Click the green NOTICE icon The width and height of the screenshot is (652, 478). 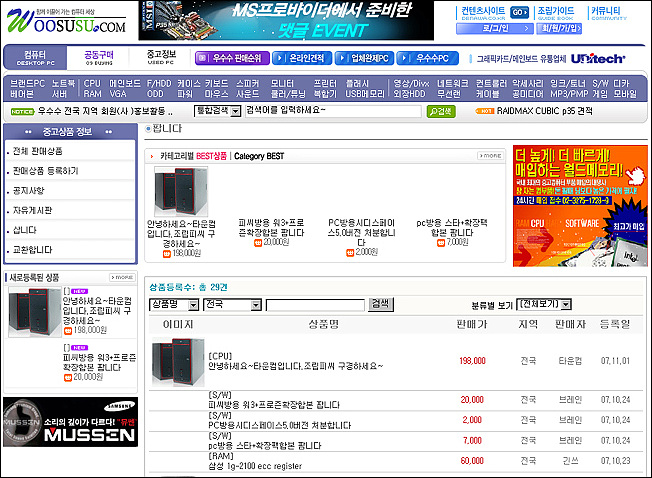click(22, 111)
